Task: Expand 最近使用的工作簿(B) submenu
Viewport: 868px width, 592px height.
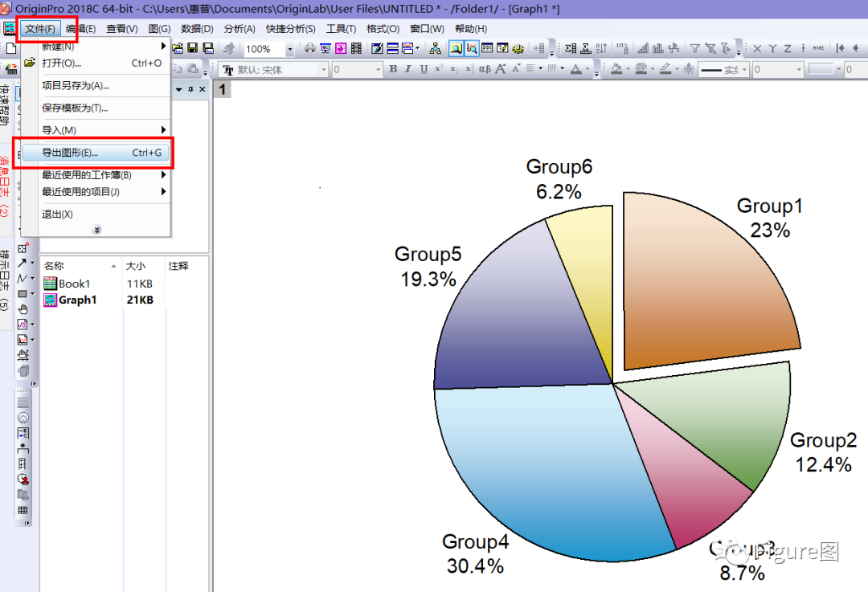Action: click(95, 175)
